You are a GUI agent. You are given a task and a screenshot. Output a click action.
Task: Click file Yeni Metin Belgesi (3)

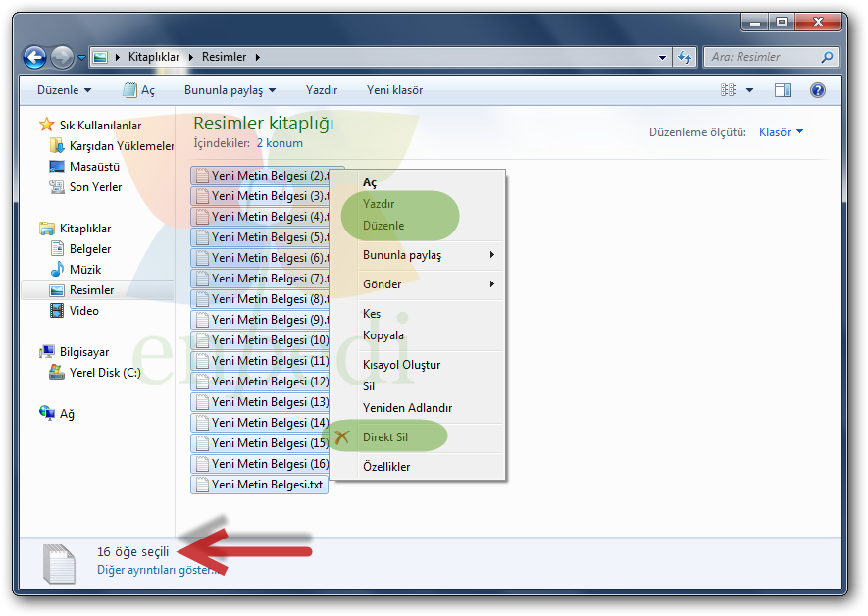click(260, 196)
